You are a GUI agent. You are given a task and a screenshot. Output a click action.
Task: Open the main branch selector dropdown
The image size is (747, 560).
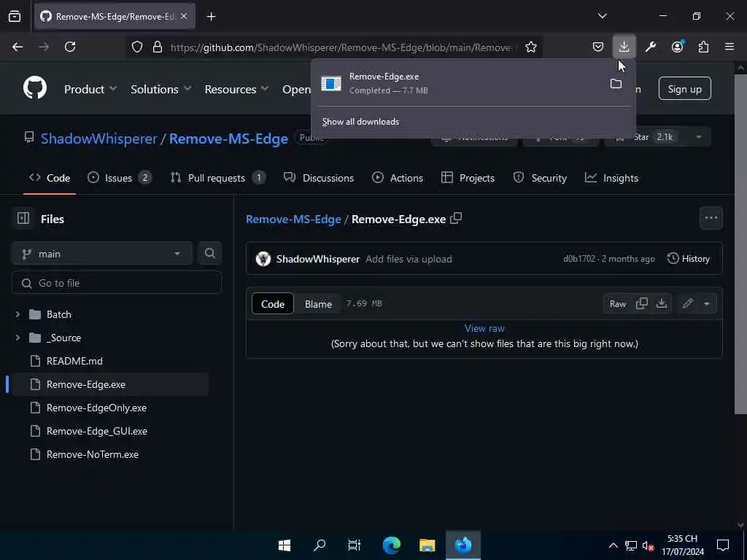(101, 253)
